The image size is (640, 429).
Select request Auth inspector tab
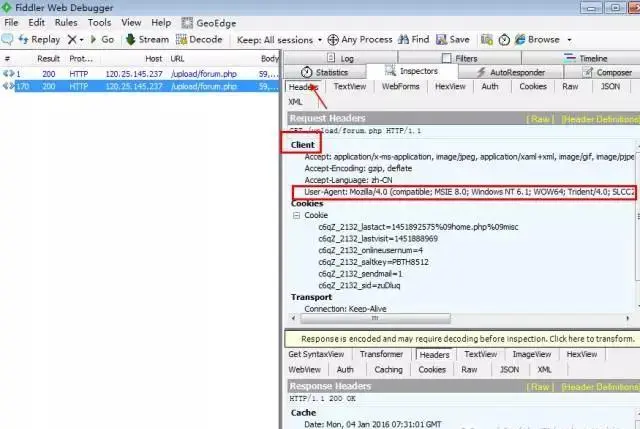coord(490,87)
